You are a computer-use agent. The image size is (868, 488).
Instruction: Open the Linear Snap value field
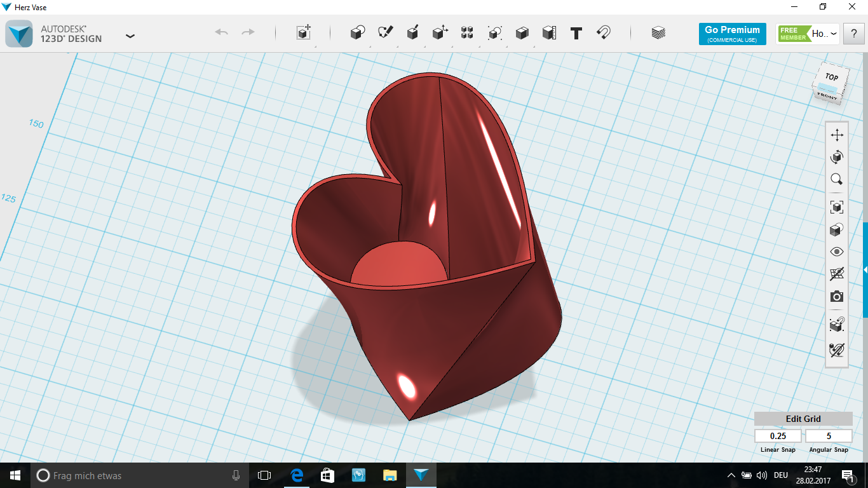(x=778, y=436)
